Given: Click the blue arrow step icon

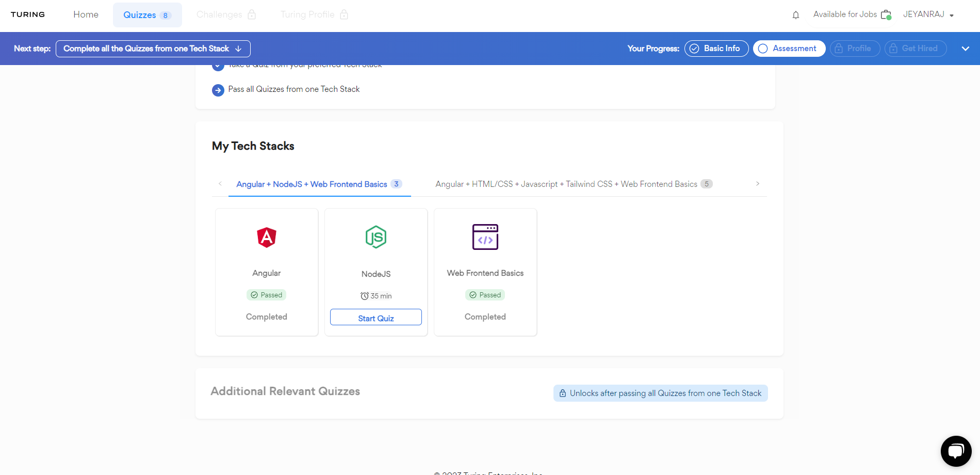Looking at the screenshot, I should coord(218,90).
